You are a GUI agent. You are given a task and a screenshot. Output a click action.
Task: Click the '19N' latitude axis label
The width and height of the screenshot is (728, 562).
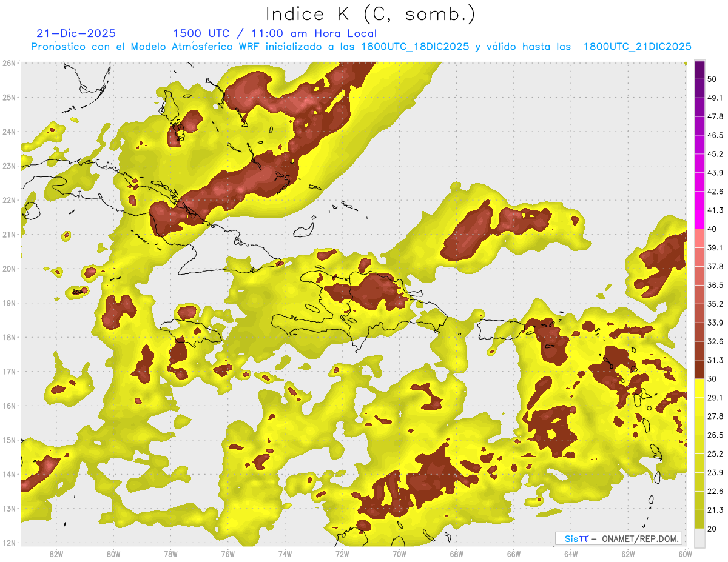[9, 303]
